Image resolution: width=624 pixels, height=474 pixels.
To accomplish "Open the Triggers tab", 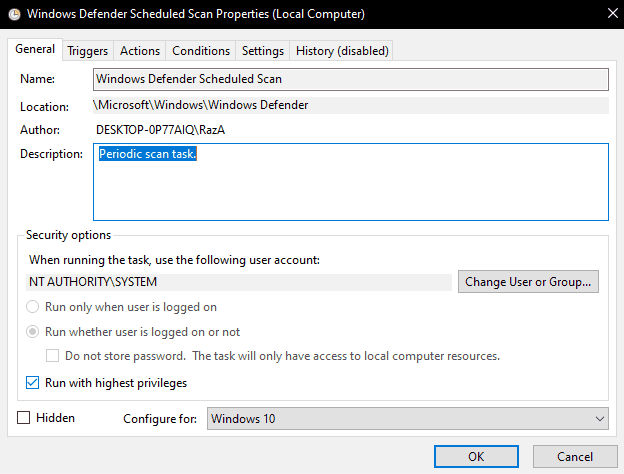I will pos(88,51).
